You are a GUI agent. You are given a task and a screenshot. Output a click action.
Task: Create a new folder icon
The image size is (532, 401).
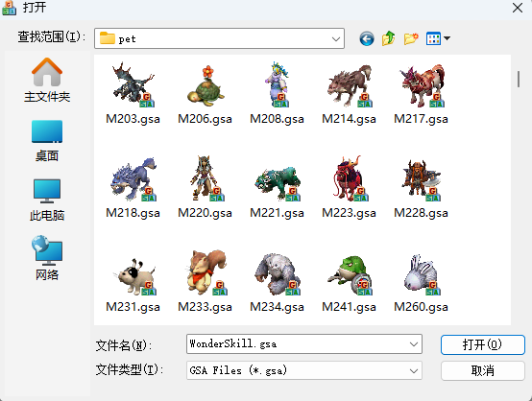pos(411,38)
